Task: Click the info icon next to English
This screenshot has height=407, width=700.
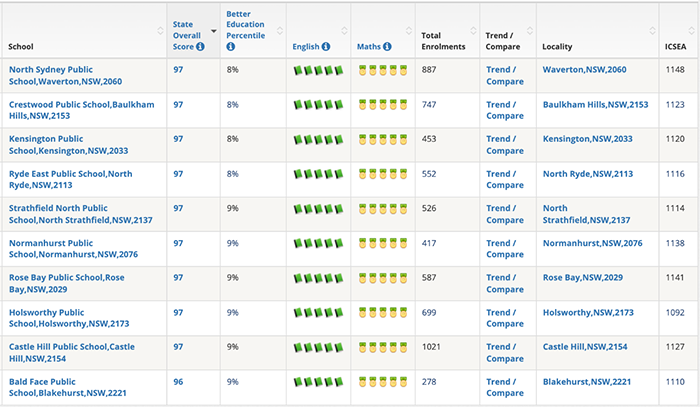Action: click(327, 47)
